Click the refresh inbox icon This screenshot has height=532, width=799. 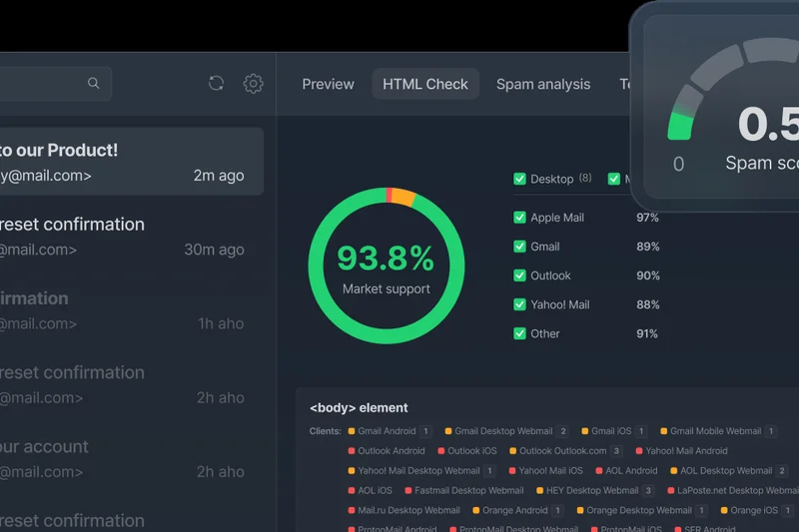point(216,84)
